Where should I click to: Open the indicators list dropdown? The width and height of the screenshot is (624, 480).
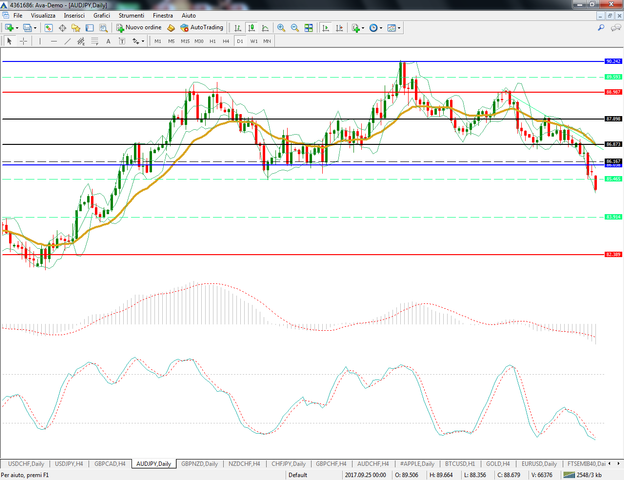(x=363, y=28)
